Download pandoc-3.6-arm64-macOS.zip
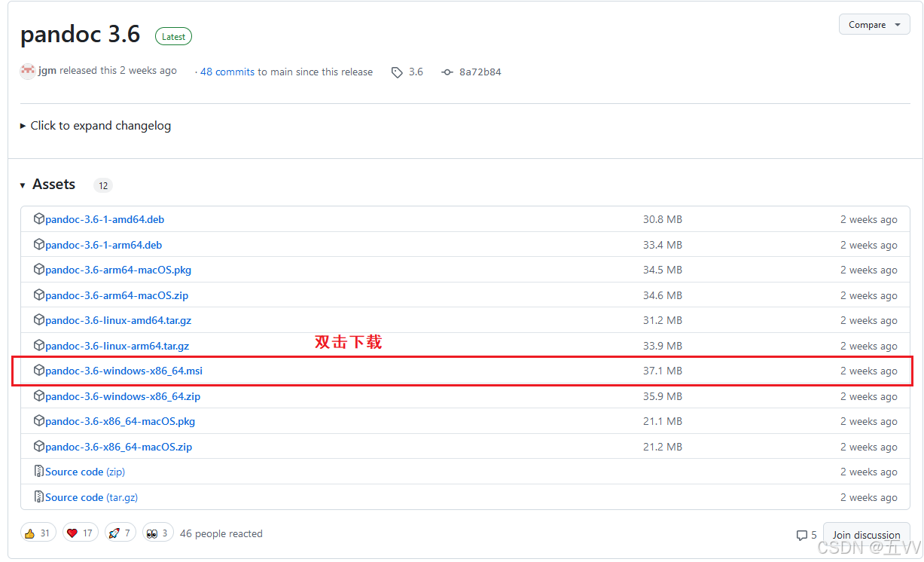The height and width of the screenshot is (562, 924). 117,295
